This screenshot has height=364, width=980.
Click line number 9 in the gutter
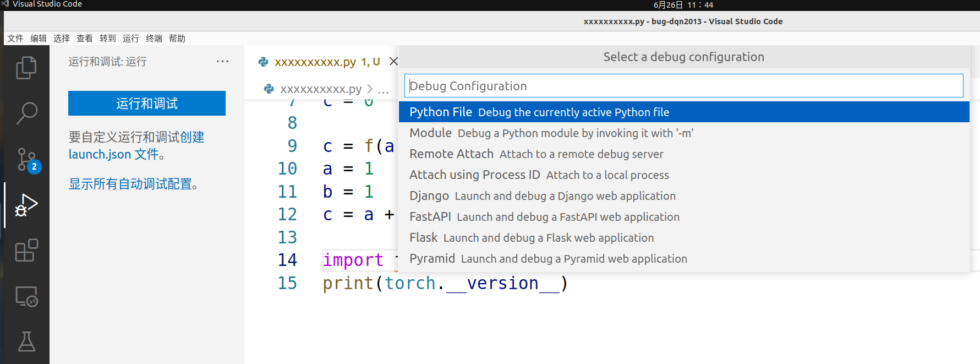coord(292,146)
